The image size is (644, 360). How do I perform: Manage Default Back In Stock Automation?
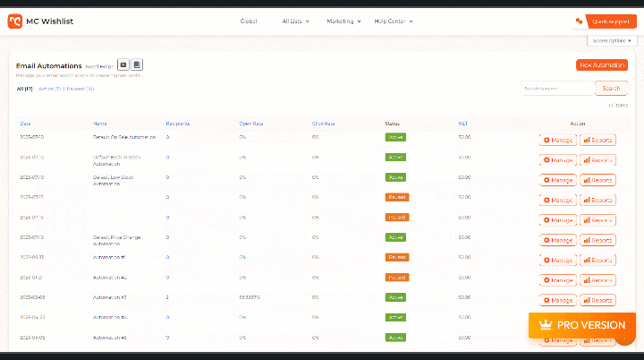tap(558, 160)
